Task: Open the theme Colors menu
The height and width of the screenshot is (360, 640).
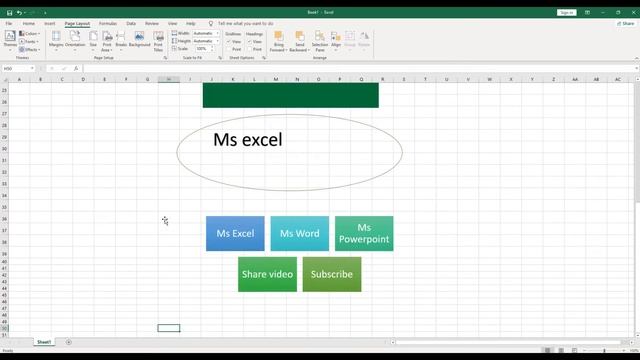Action: coord(29,33)
